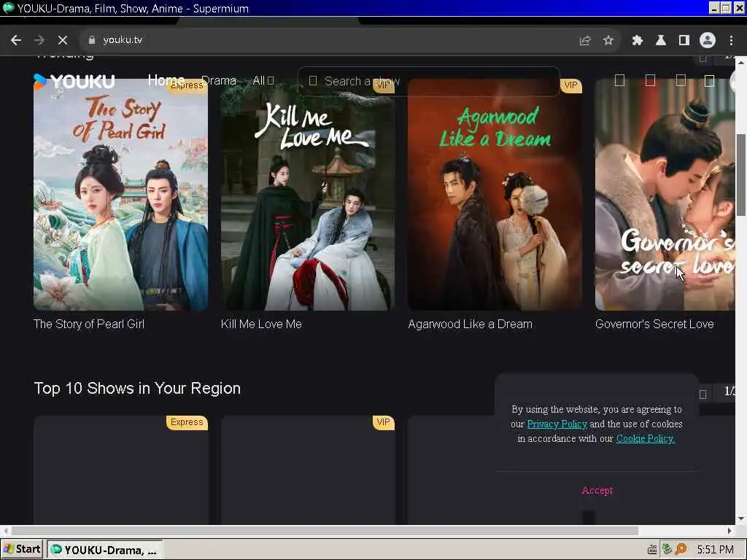This screenshot has height=560, width=747.
Task: Open The Story of Pearl Girl poster
Action: coord(120,195)
